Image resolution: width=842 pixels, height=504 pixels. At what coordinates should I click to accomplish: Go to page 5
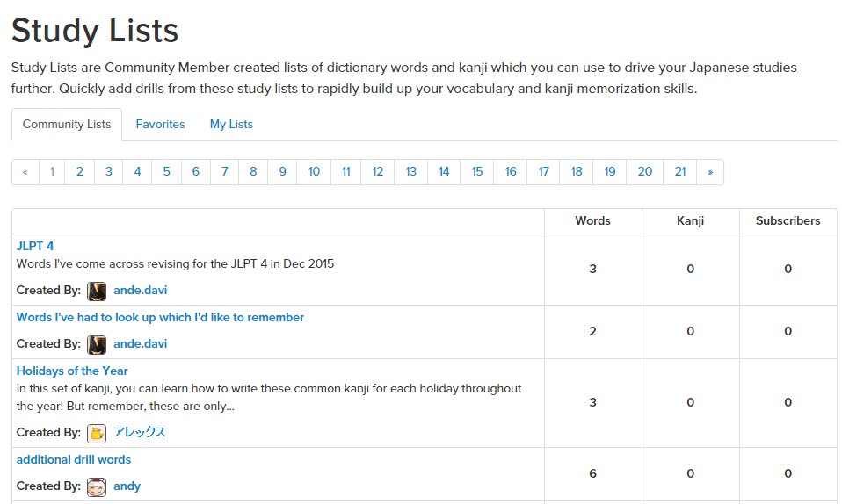(166, 172)
